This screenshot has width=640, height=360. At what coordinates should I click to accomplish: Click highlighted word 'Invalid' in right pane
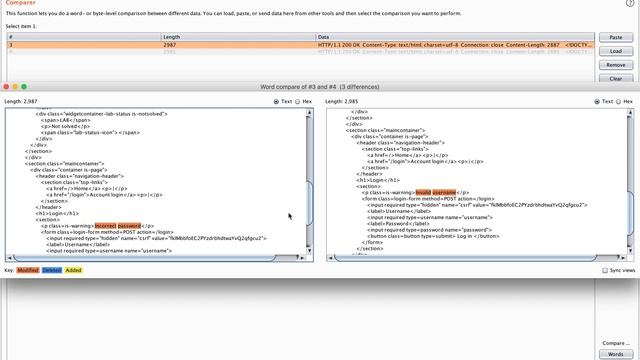423,192
